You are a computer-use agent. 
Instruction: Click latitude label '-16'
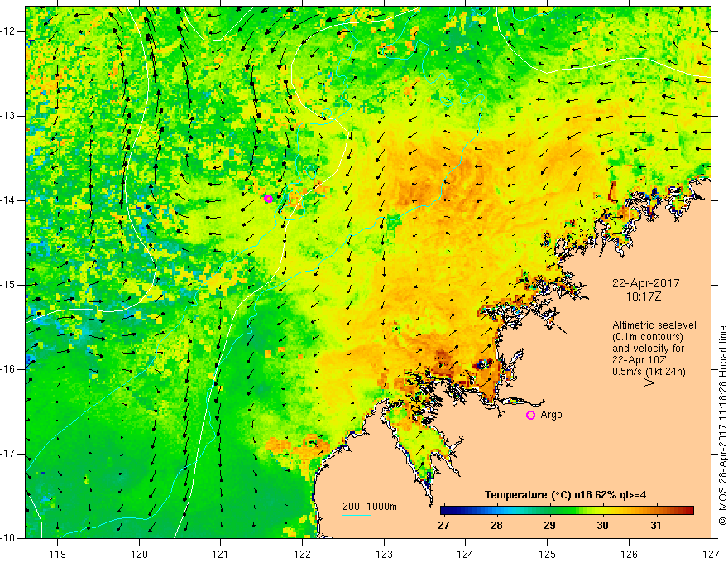pos(8,369)
